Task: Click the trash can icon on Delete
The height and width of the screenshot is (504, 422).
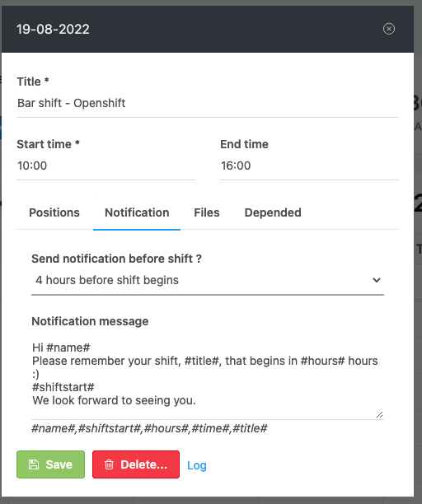Action: click(109, 464)
